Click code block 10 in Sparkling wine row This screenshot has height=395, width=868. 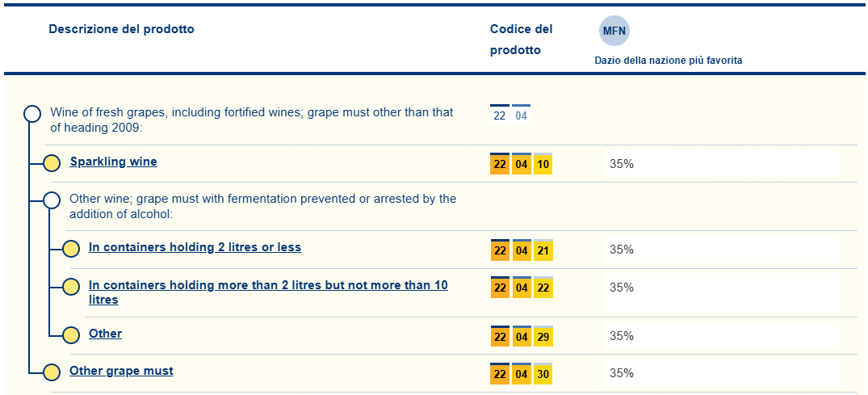tap(543, 164)
